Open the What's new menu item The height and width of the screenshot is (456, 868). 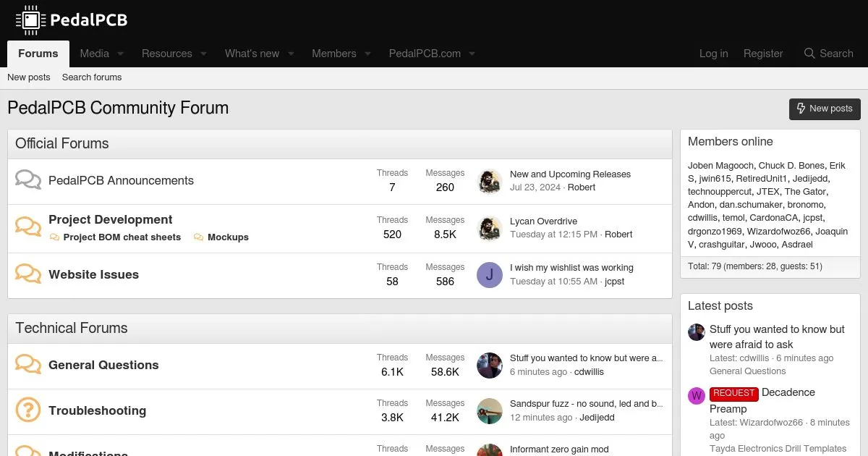(x=252, y=54)
